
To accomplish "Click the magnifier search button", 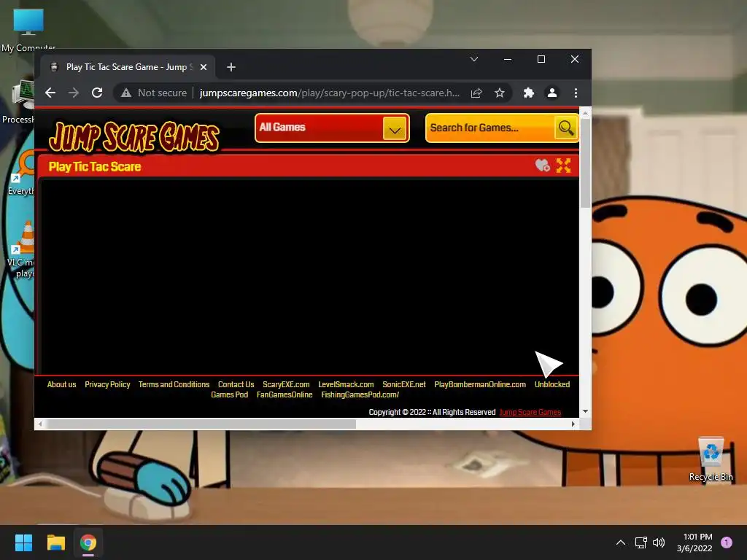I will click(565, 128).
